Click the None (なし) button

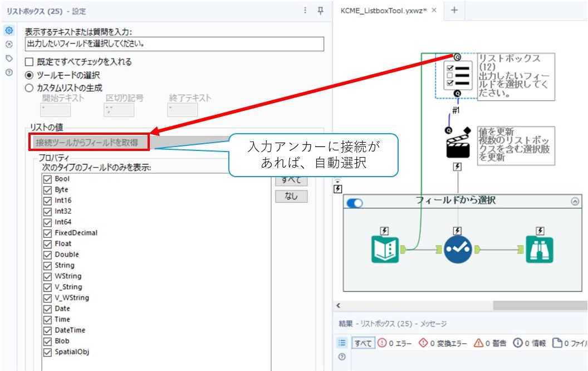click(x=291, y=196)
